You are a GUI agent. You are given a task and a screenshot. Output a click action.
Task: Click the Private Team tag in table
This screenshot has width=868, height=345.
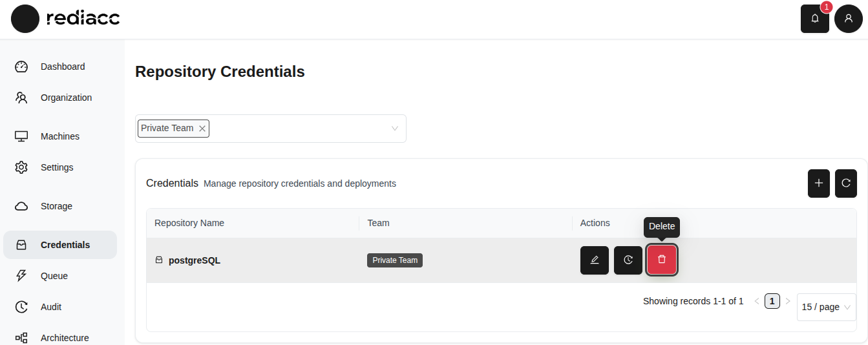[x=394, y=260]
